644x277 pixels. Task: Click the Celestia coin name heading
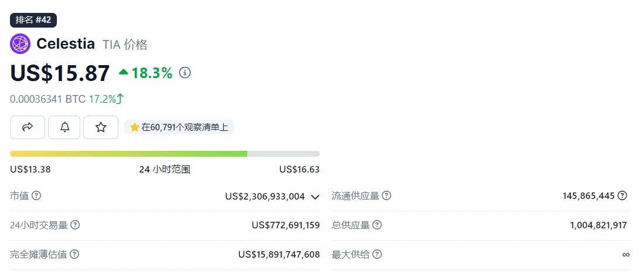(66, 44)
